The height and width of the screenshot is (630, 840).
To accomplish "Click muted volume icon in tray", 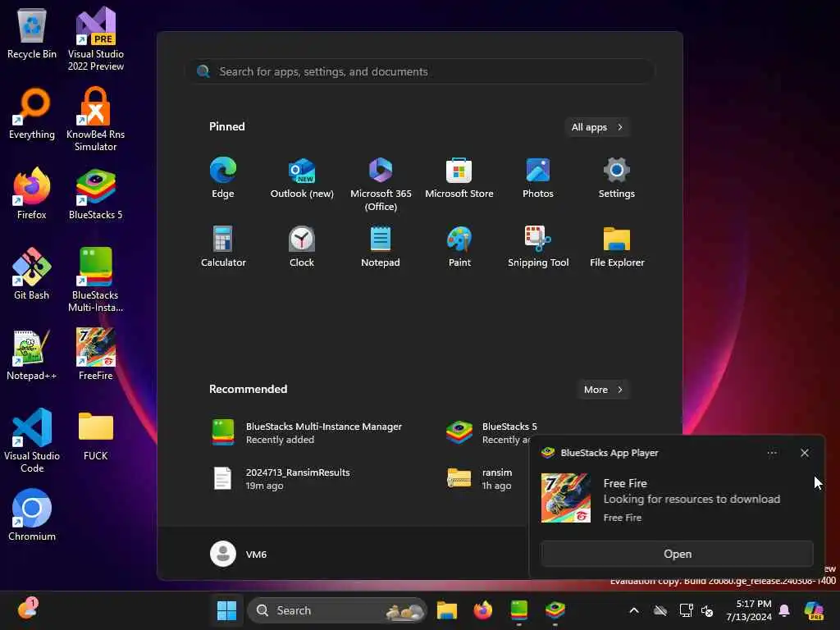I will pos(707,610).
